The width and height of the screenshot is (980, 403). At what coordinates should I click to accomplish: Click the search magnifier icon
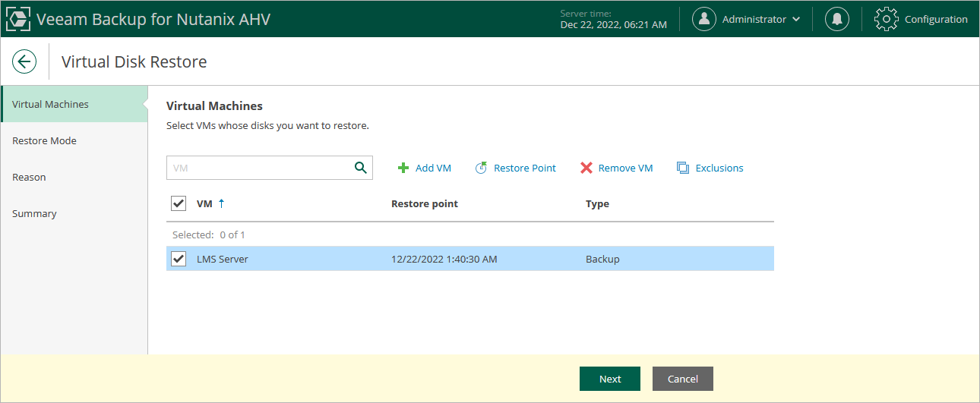[x=361, y=168]
